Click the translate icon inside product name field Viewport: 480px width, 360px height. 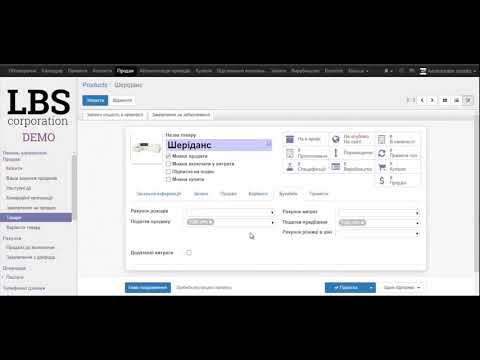coord(268,143)
